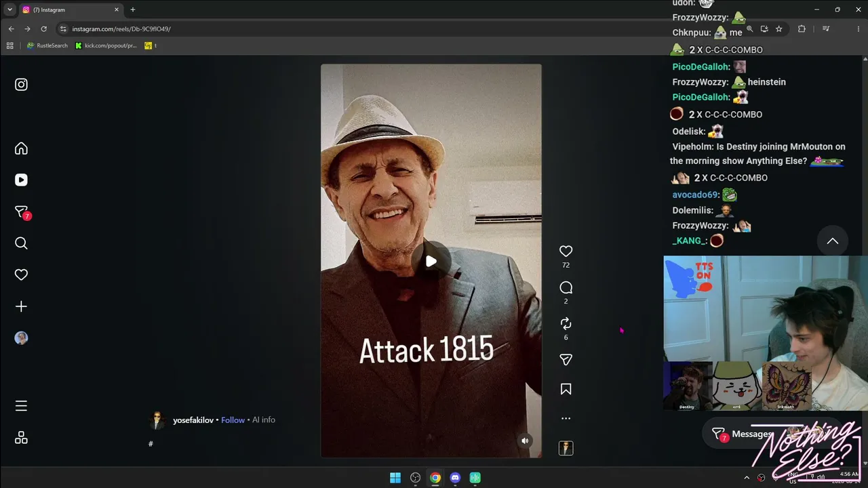Switch to Chrome on the taskbar
This screenshot has height=488, width=868.
pyautogui.click(x=435, y=478)
